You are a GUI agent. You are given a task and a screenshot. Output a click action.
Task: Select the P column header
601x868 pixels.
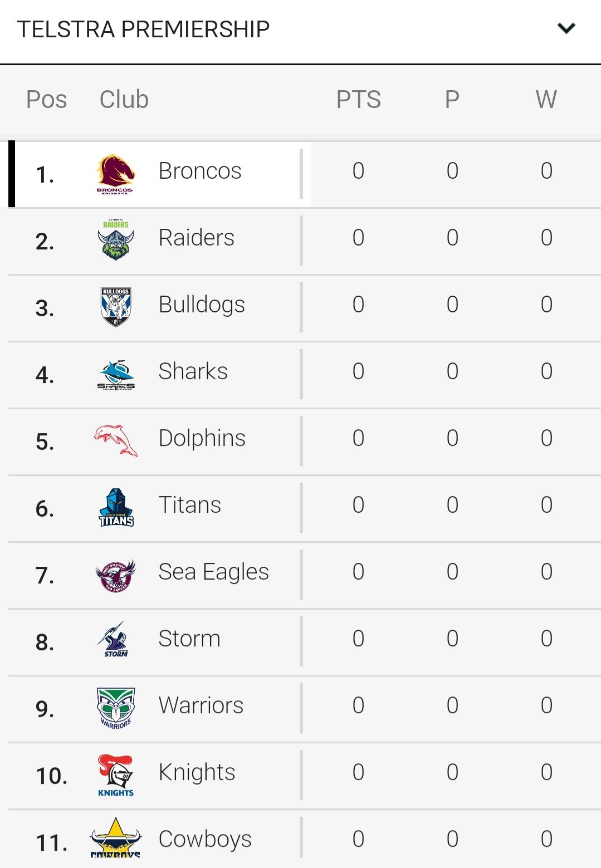coord(452,100)
